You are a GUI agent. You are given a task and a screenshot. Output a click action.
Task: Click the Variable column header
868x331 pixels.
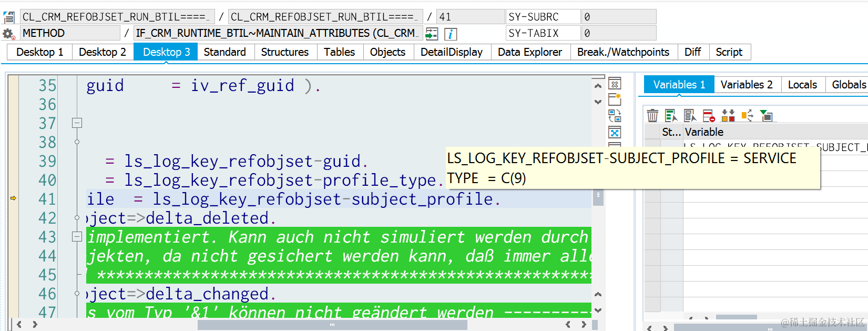click(x=775, y=132)
